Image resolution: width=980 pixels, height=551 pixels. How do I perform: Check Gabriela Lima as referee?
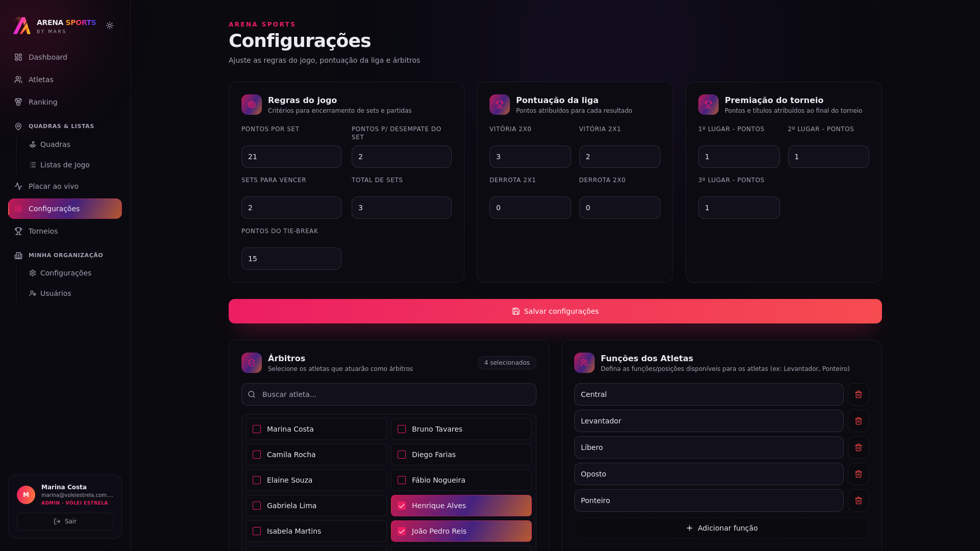point(257,506)
